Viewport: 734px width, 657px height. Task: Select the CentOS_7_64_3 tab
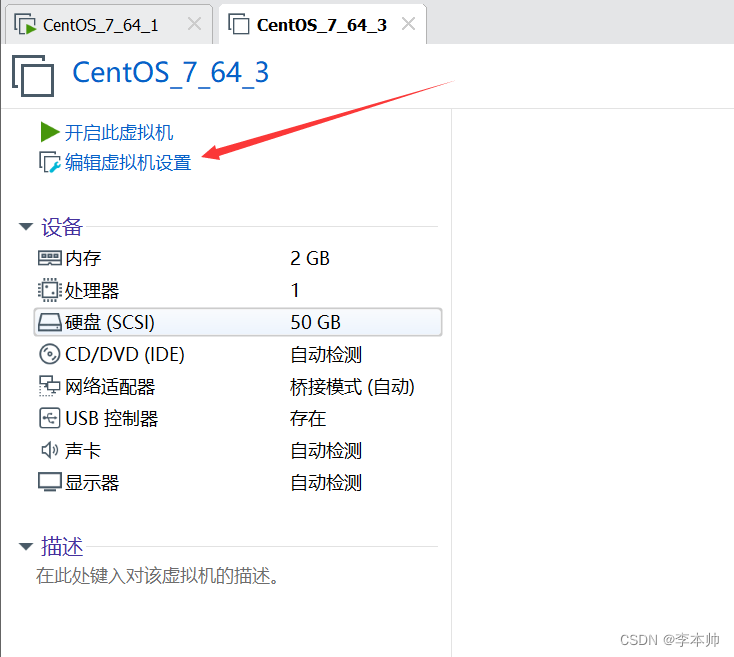coord(322,25)
